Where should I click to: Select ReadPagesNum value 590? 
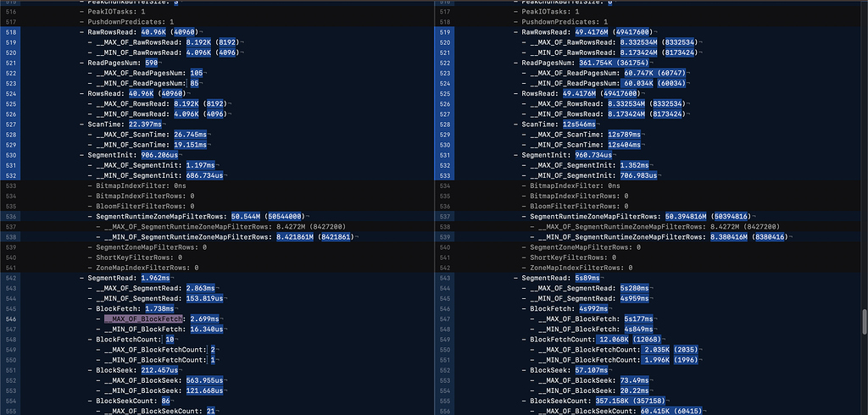pyautogui.click(x=151, y=63)
